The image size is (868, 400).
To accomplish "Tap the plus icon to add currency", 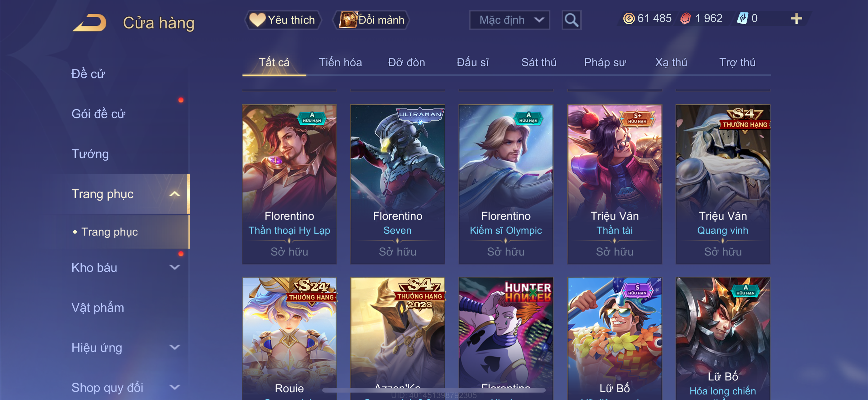I will (797, 19).
